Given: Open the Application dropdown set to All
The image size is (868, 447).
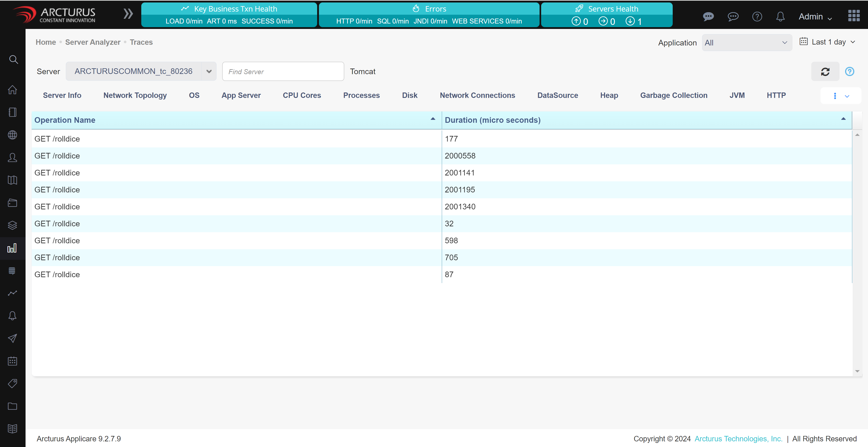Looking at the screenshot, I should [x=747, y=43].
